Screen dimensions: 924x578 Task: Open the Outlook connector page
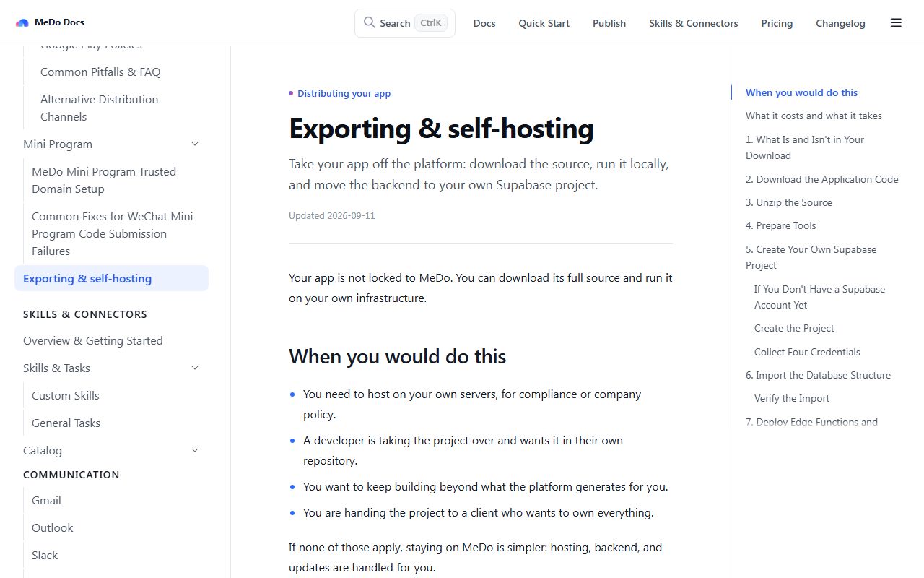[53, 528]
